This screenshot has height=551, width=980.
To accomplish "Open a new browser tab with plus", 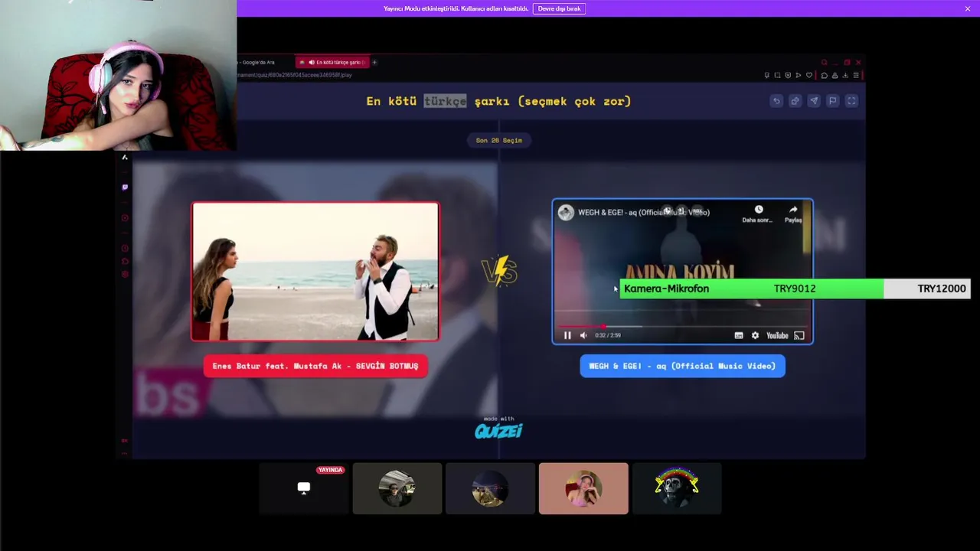I will pyautogui.click(x=374, y=62).
